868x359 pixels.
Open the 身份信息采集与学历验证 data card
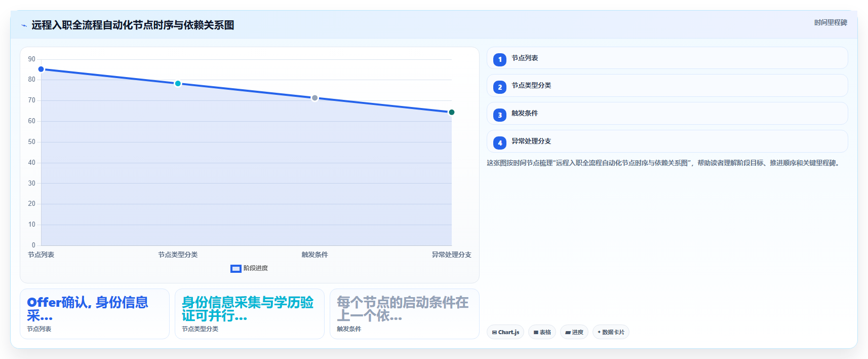(x=250, y=314)
